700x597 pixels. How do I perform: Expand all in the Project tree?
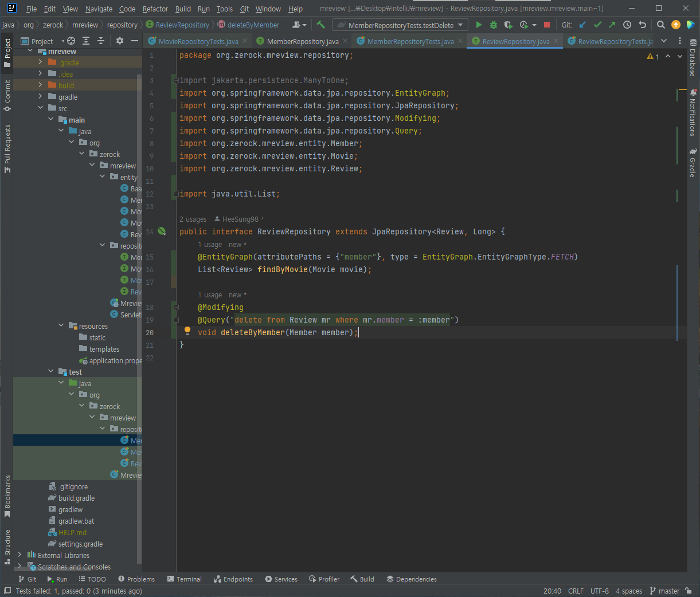coord(86,41)
